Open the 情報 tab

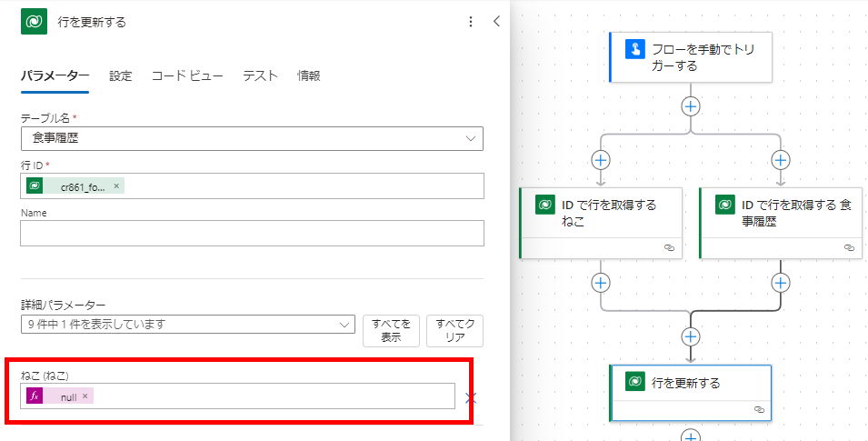[309, 75]
